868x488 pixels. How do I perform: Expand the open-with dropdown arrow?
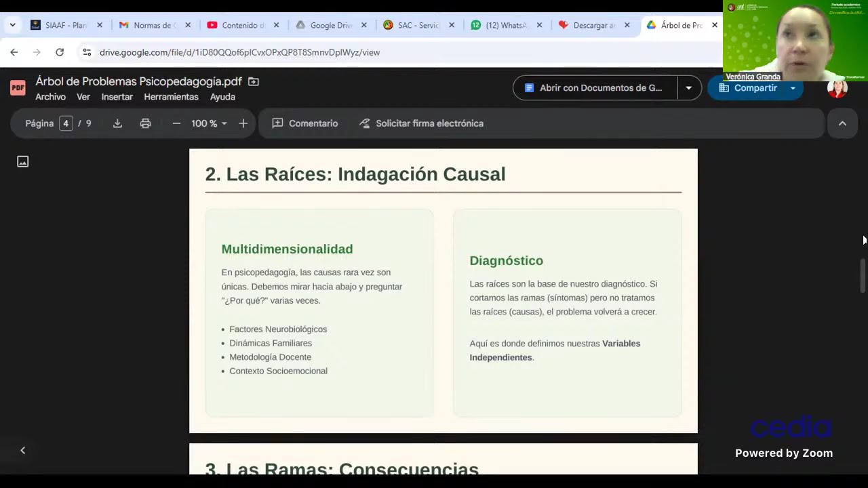tap(689, 88)
